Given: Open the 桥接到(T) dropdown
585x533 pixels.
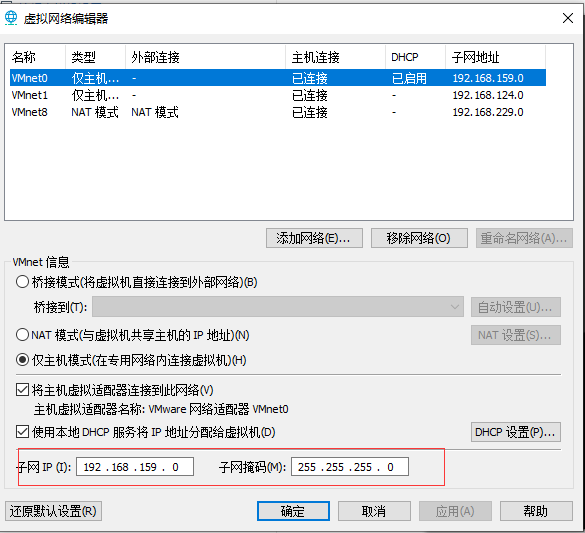Looking at the screenshot, I should click(x=278, y=307).
